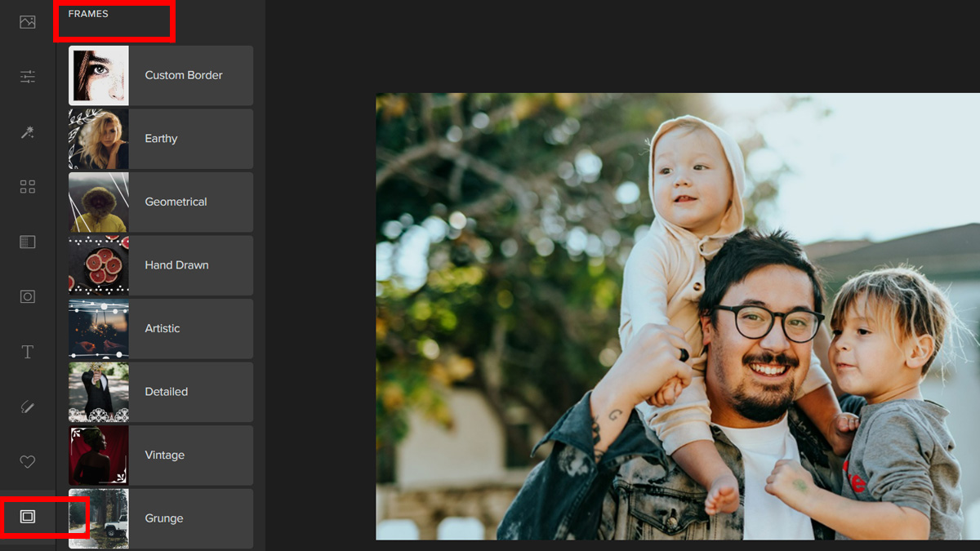Select the magic wand Effects icon

(x=28, y=132)
